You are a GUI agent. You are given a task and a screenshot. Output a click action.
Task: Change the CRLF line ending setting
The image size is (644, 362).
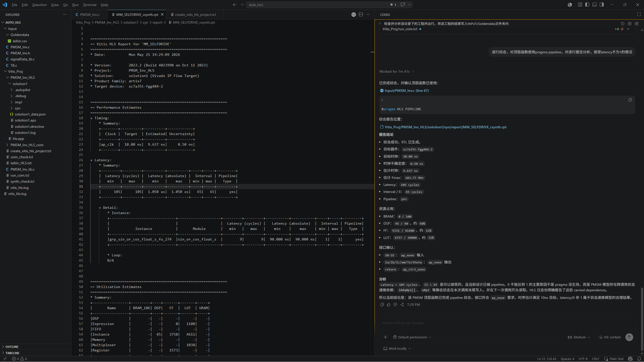595,359
